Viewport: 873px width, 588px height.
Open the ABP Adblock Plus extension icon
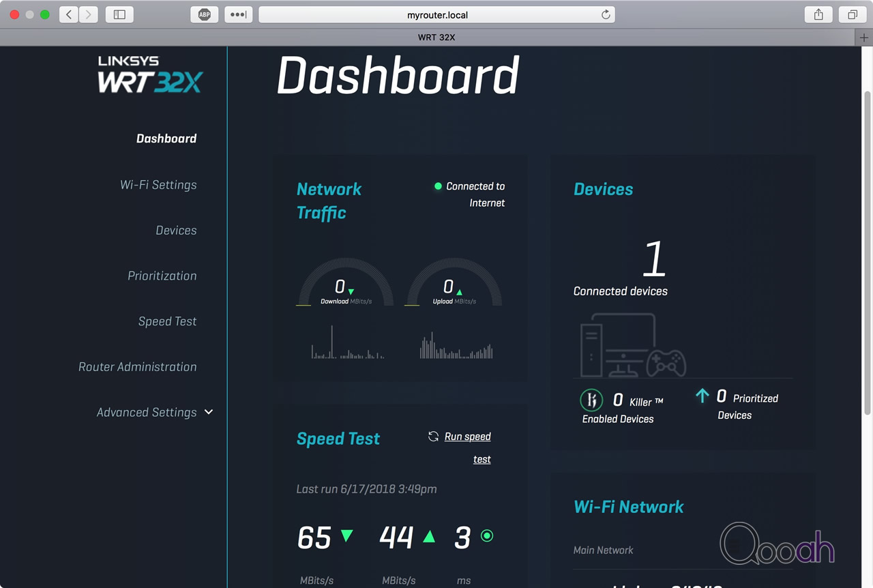(204, 14)
